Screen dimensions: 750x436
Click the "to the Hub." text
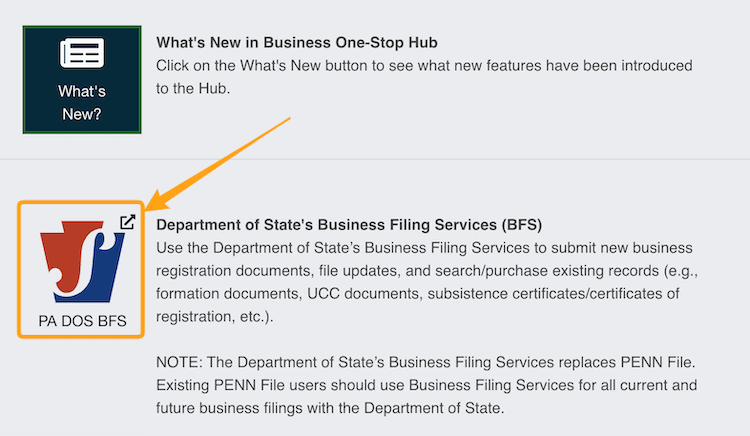point(193,88)
